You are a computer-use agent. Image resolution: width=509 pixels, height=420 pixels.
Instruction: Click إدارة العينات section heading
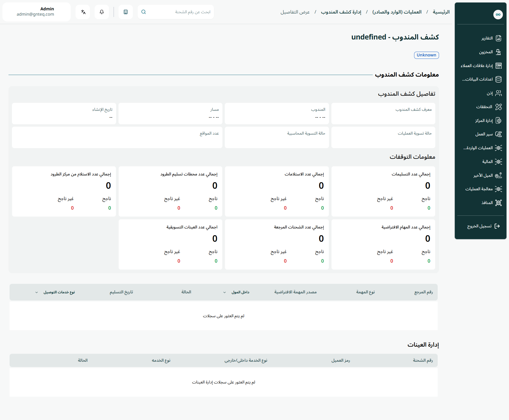[423, 344]
